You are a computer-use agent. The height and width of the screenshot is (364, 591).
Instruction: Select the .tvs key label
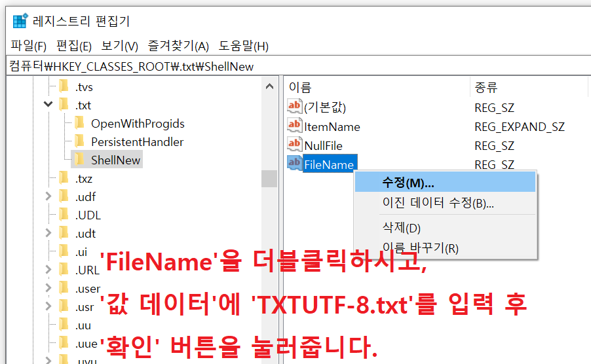pos(83,87)
